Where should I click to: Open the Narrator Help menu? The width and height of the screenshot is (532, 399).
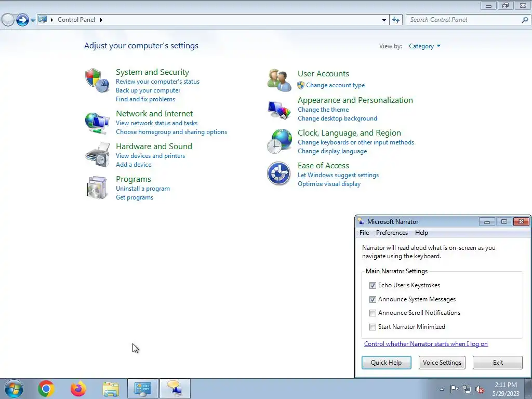421,233
